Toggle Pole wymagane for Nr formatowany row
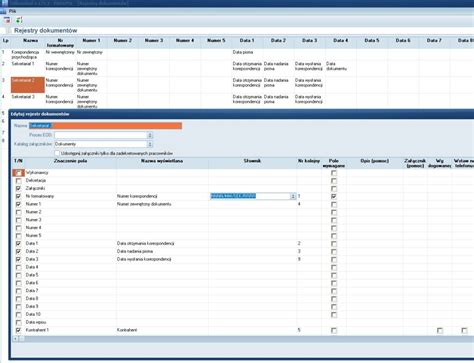This screenshot has height=363, width=474. 334,196
